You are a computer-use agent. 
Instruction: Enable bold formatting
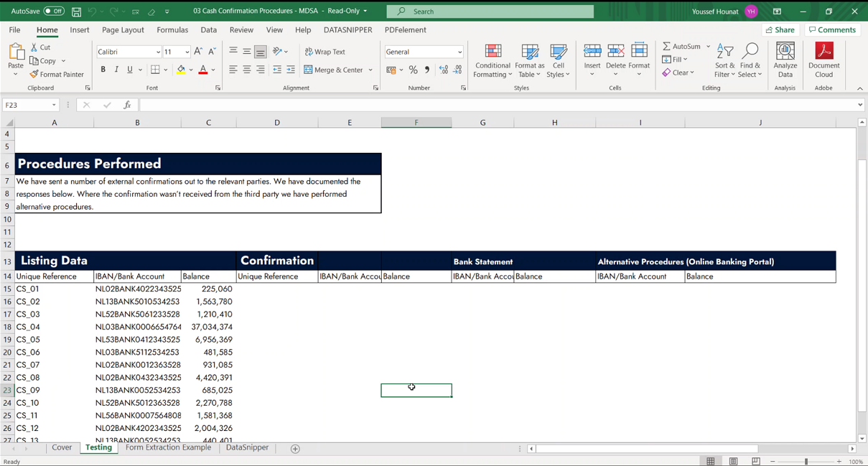coord(103,69)
